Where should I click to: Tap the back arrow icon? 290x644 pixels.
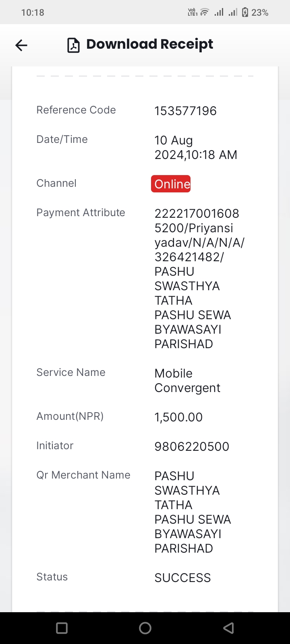21,45
